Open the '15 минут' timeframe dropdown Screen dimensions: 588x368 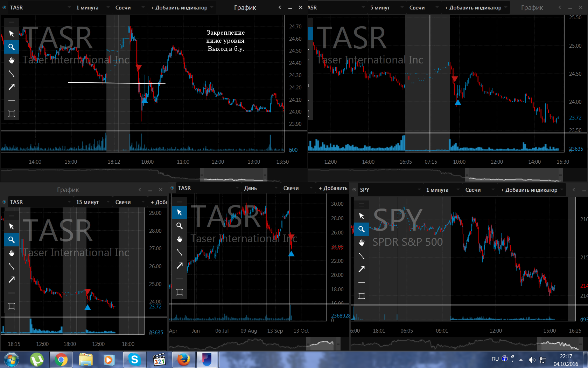[x=92, y=202]
